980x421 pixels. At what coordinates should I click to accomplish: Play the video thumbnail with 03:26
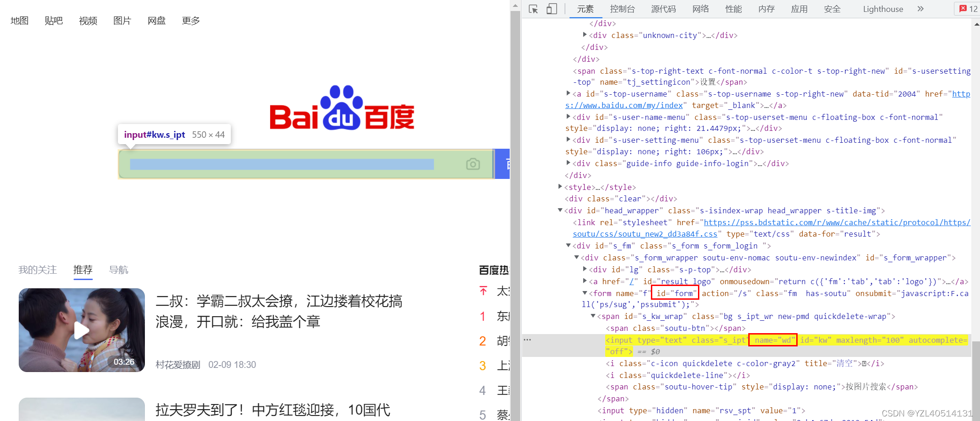coord(82,330)
